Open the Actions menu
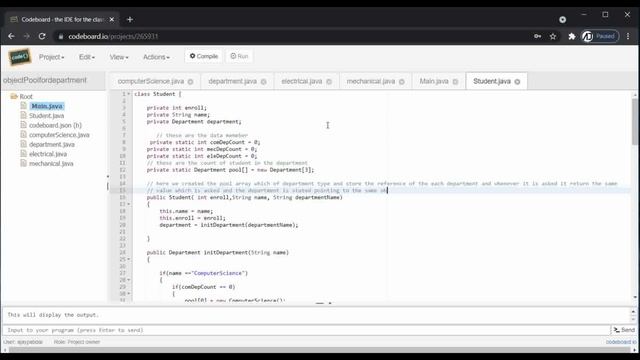The height and width of the screenshot is (360, 640). (156, 57)
